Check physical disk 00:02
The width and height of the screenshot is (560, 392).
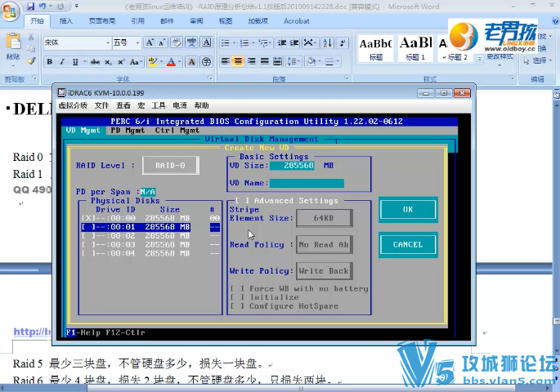click(x=88, y=236)
